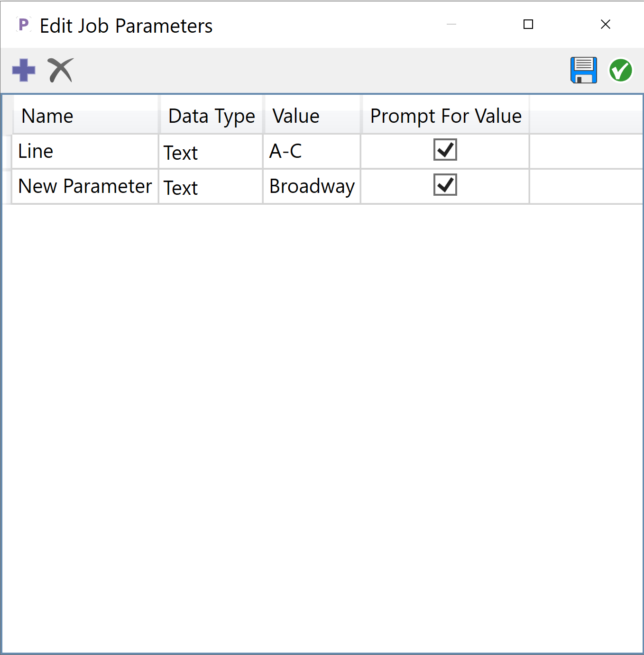644x655 pixels.
Task: Click the Prompt For Value column header
Action: (445, 115)
